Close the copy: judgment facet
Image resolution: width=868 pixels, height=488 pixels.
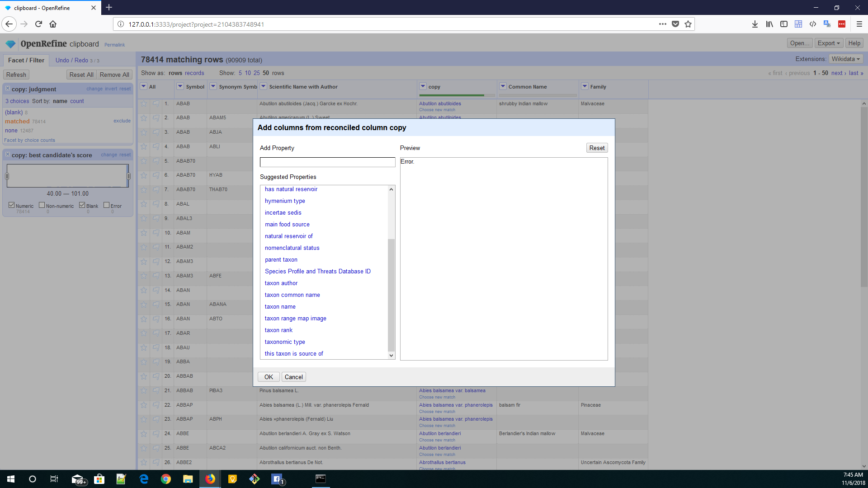tap(8, 89)
